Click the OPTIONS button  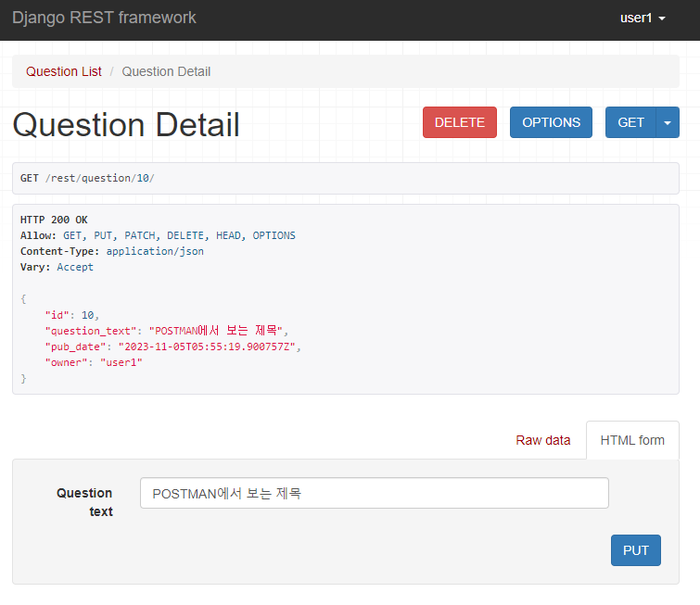pos(551,122)
